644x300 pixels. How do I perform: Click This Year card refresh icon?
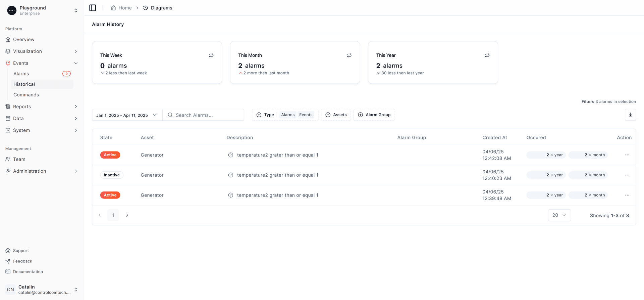point(487,55)
